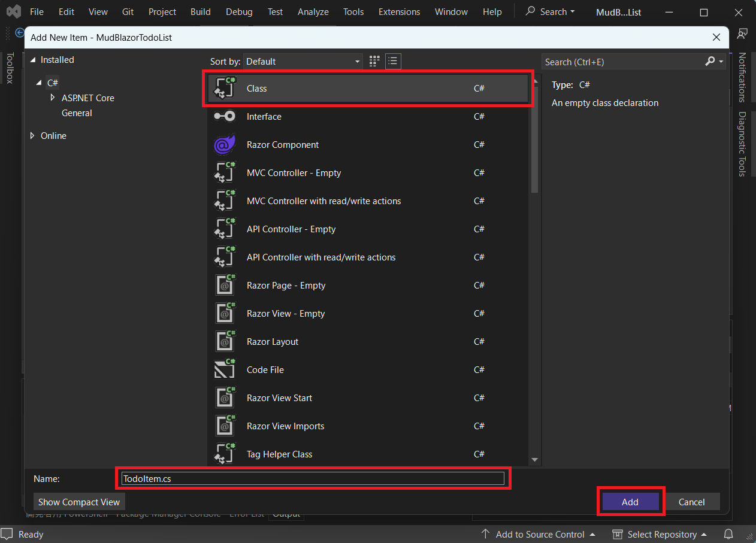Screen dimensions: 756x543
Task: Select the Razor View Start icon
Action: pyautogui.click(x=225, y=398)
